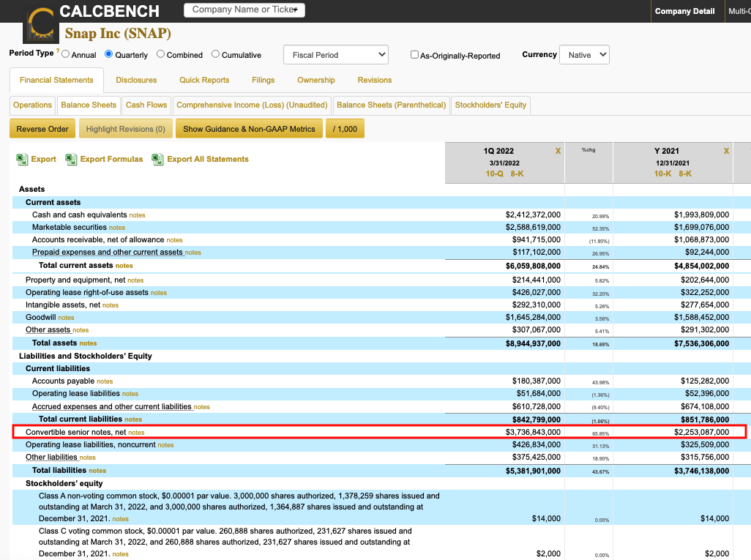Click the Reverse Order button
The height and width of the screenshot is (560, 751).
click(42, 130)
